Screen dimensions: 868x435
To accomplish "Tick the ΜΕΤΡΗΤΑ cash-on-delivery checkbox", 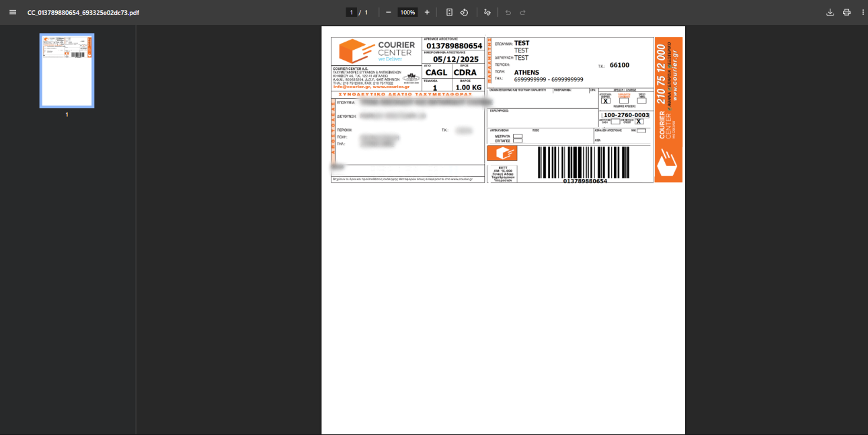I will tap(518, 136).
